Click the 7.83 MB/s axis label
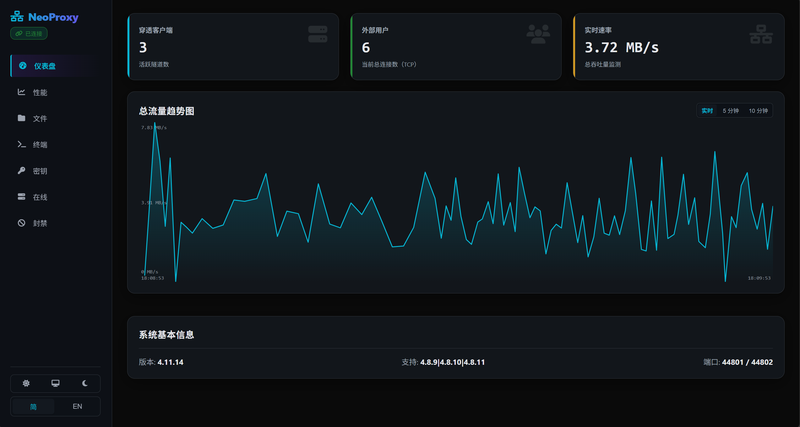The width and height of the screenshot is (800, 427). [x=154, y=128]
